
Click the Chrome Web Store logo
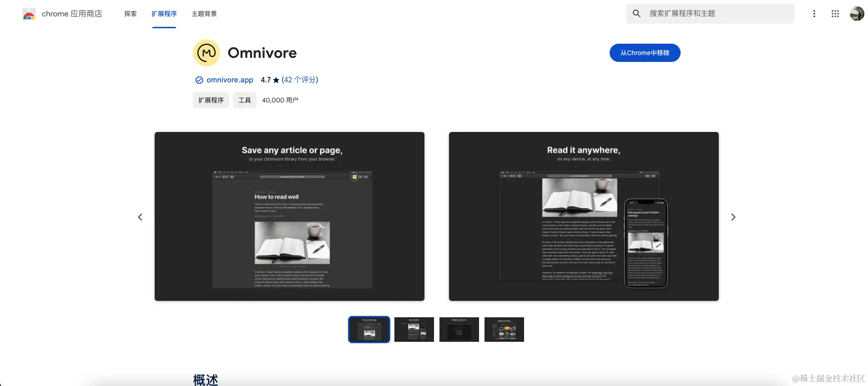click(x=29, y=14)
